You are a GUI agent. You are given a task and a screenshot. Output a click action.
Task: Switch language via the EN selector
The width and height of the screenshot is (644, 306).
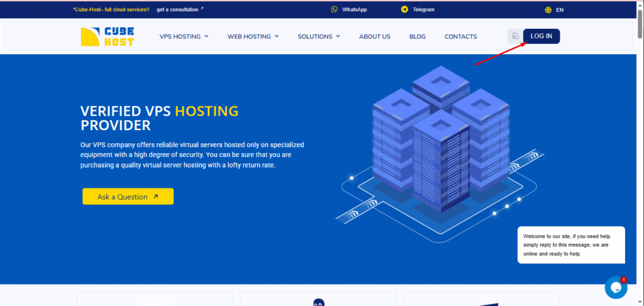tap(560, 10)
